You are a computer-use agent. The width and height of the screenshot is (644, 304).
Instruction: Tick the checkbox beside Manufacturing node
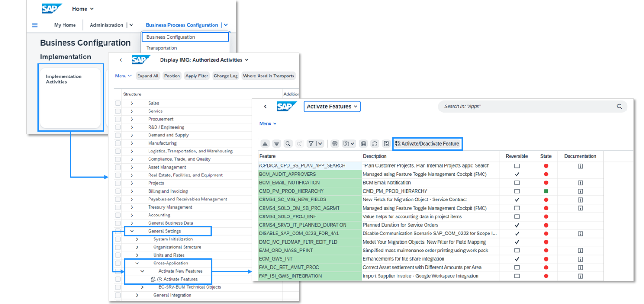(x=118, y=143)
